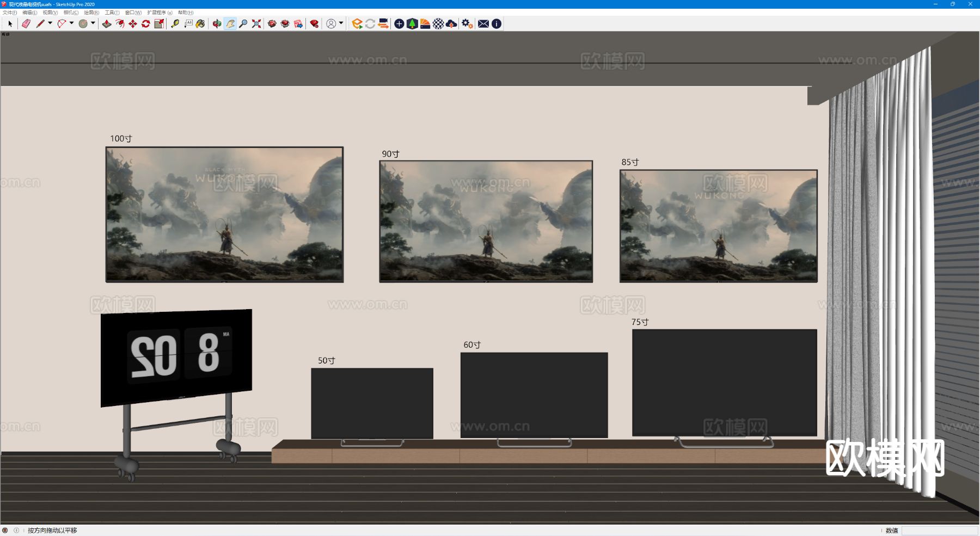This screenshot has height=536, width=980.
Task: Select the Paint Bucket tool
Action: pos(201,23)
